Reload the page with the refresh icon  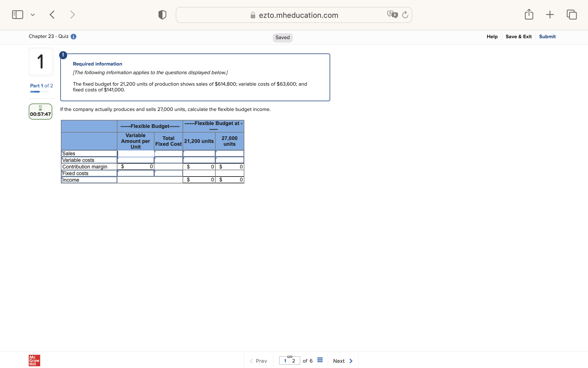pos(405,15)
